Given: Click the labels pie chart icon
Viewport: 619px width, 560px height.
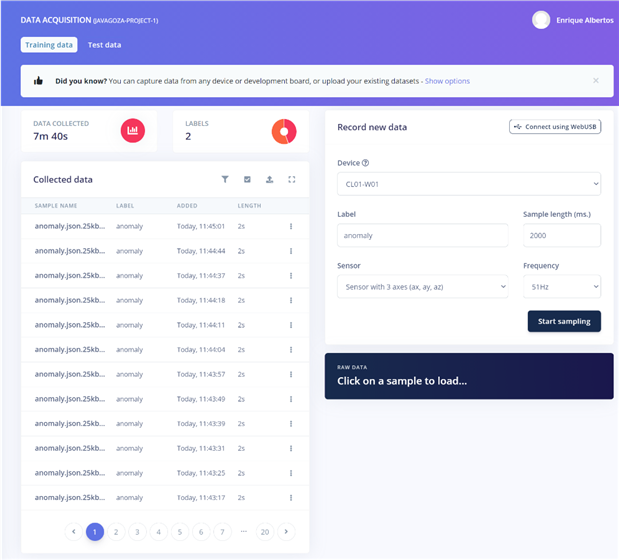Looking at the screenshot, I should pyautogui.click(x=284, y=131).
